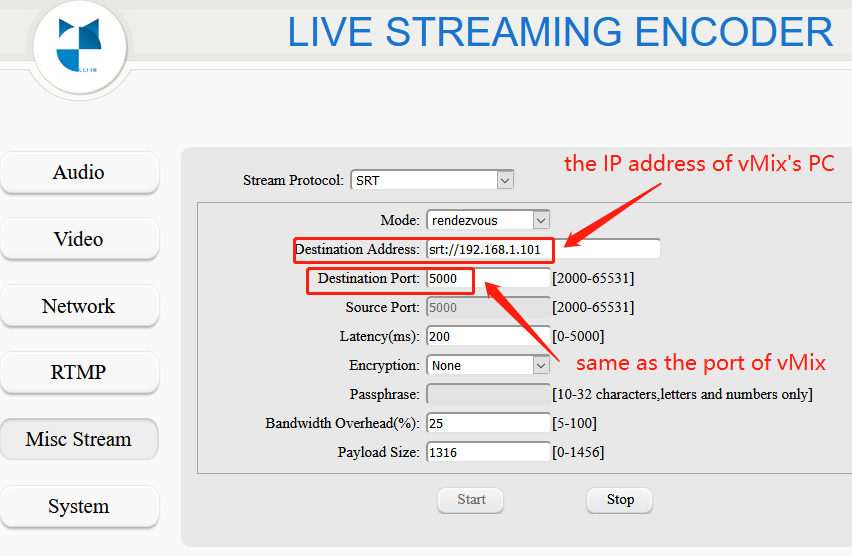This screenshot has width=852, height=556.
Task: Go to the Network settings page
Action: [x=79, y=306]
